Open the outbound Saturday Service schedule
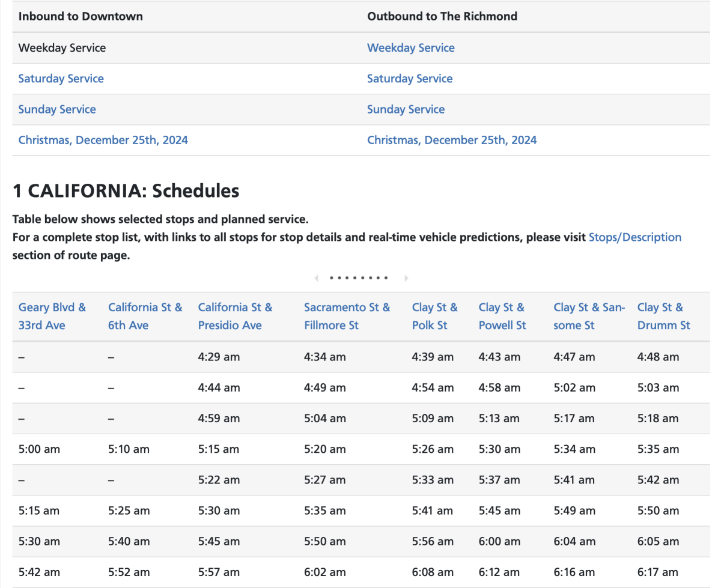Screen dimensions: 721x588 point(410,78)
